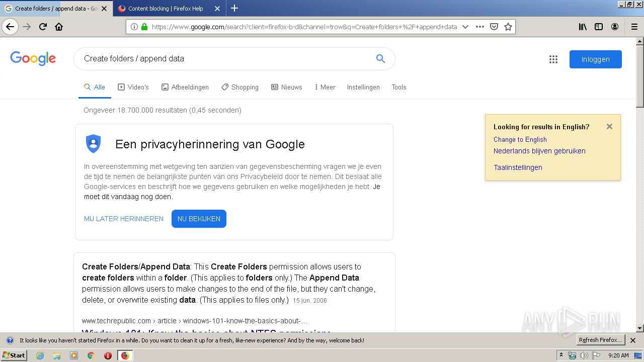Click the result count text Ongeveer 18.700.000 resultaten
Screen dimensions: 644x362
(163, 110)
